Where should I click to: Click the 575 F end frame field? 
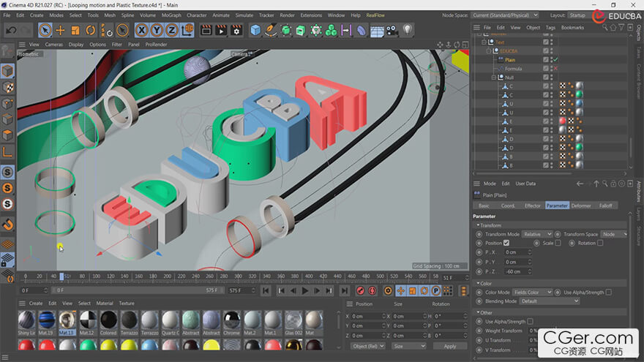coord(241,290)
